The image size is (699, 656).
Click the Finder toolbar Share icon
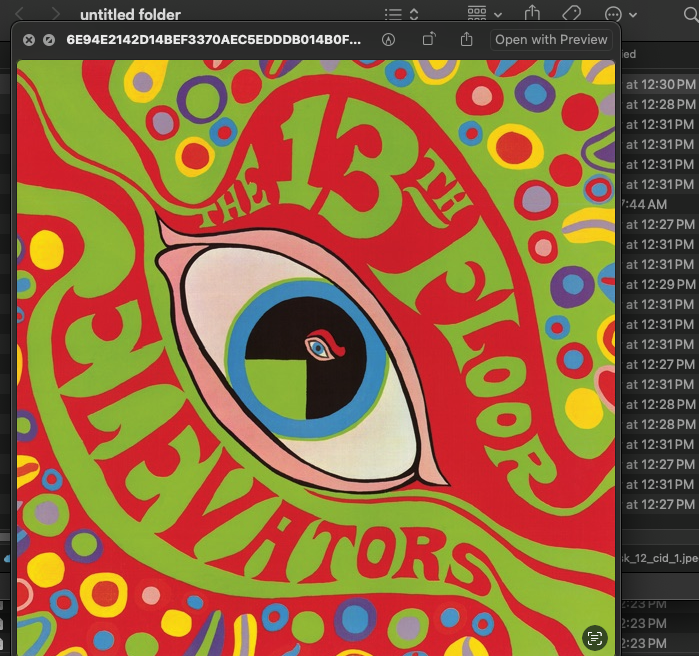click(532, 13)
